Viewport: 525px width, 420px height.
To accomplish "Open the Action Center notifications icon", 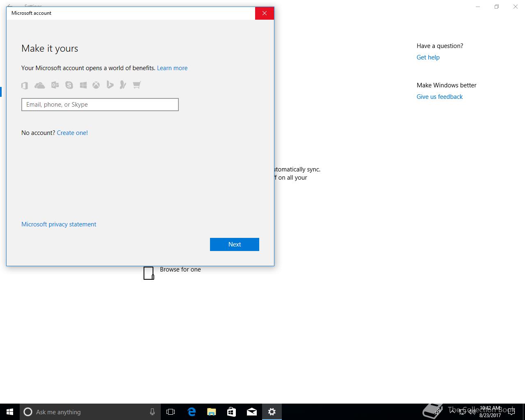I will click(x=511, y=412).
